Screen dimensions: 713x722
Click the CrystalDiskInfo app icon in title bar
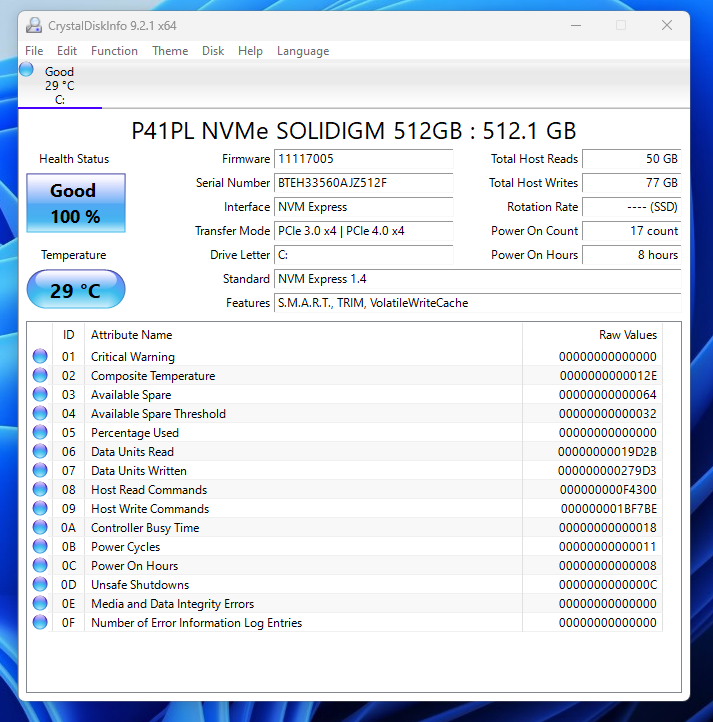point(34,25)
